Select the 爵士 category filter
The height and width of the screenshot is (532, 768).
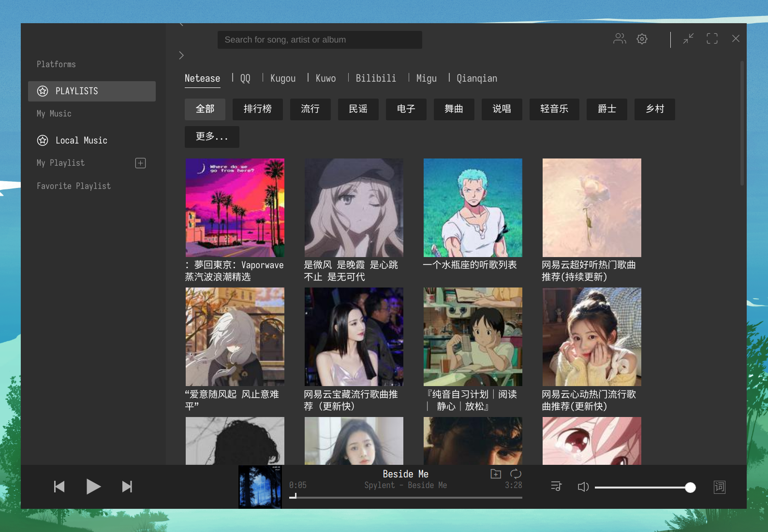coord(607,109)
